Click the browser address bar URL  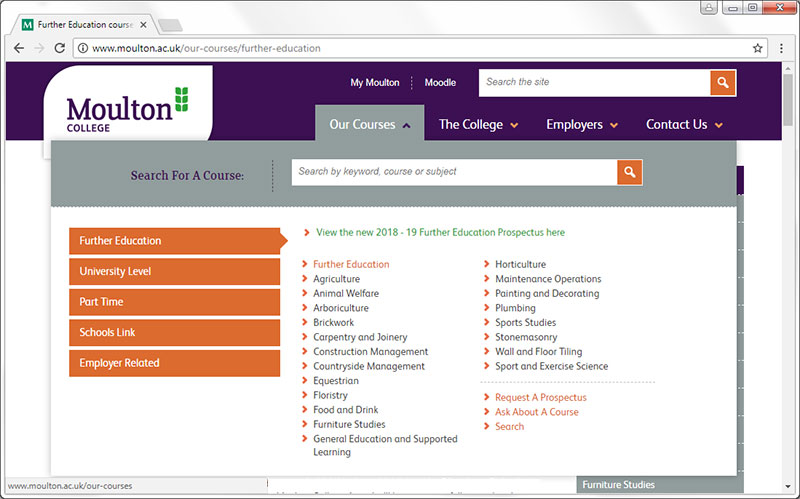(x=206, y=48)
